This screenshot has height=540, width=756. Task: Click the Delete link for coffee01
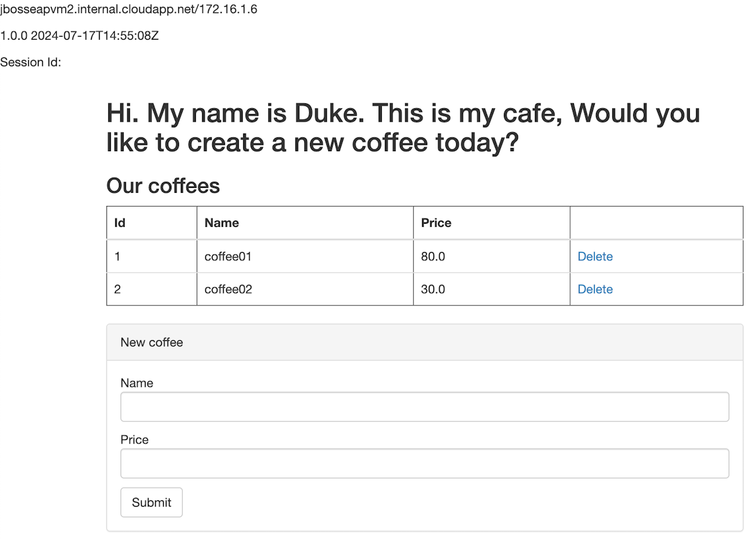click(595, 256)
